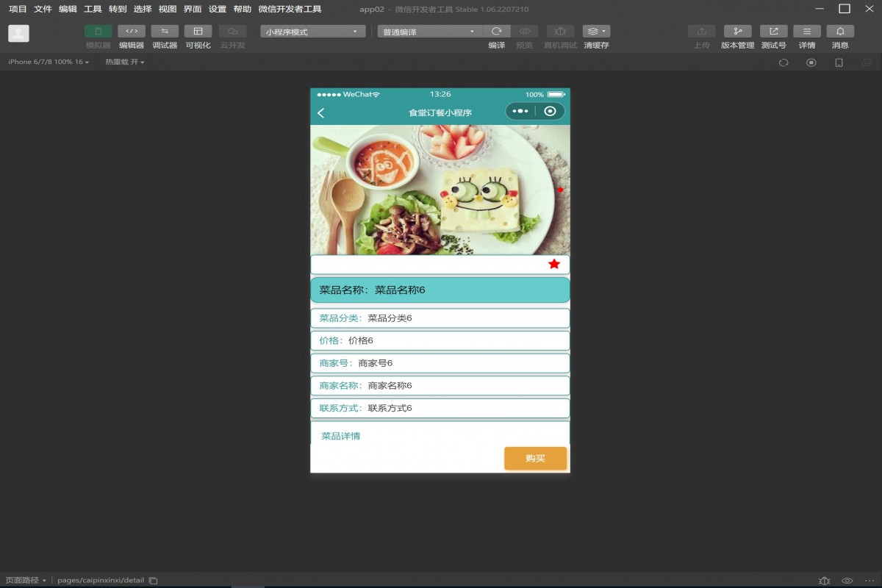Select the 可视化 visualization tool
Image resolution: width=882 pixels, height=588 pixels.
197,31
